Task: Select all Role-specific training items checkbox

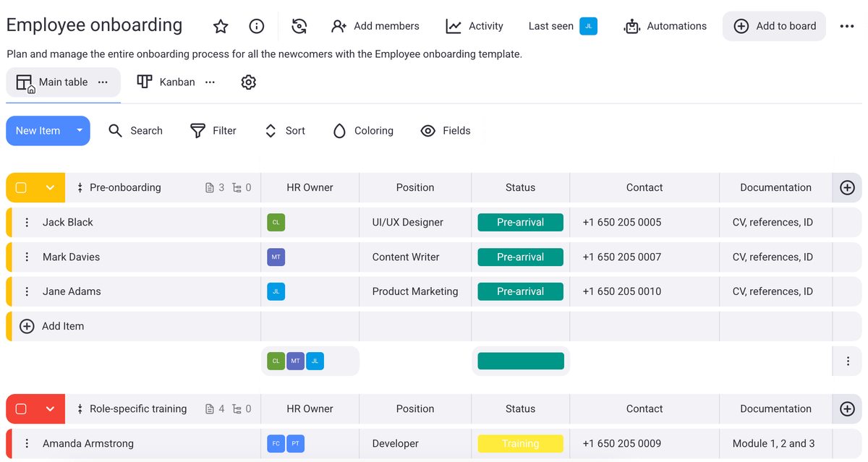Action: coord(21,409)
